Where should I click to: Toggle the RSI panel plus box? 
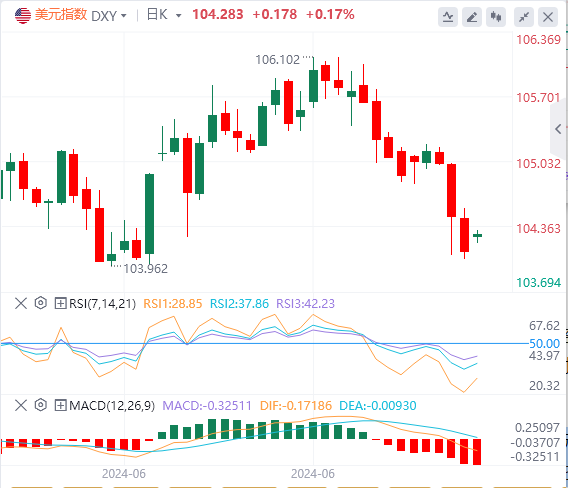pyautogui.click(x=60, y=303)
